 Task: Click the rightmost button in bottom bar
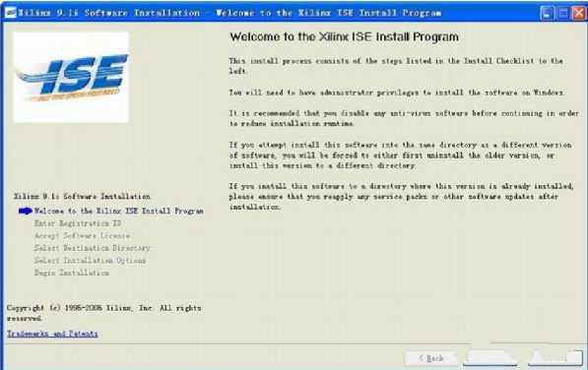click(555, 358)
